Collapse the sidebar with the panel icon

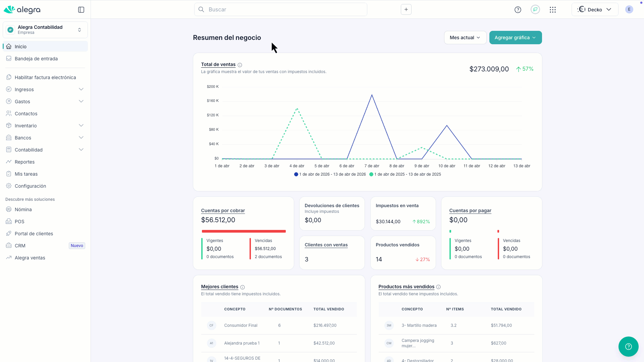[81, 10]
